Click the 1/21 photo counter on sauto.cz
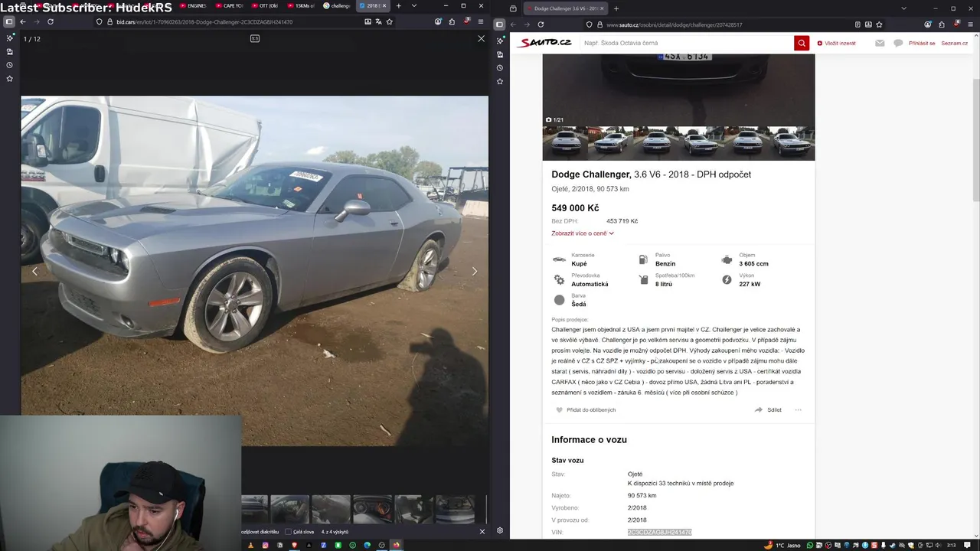This screenshot has width=980, height=551. click(554, 120)
